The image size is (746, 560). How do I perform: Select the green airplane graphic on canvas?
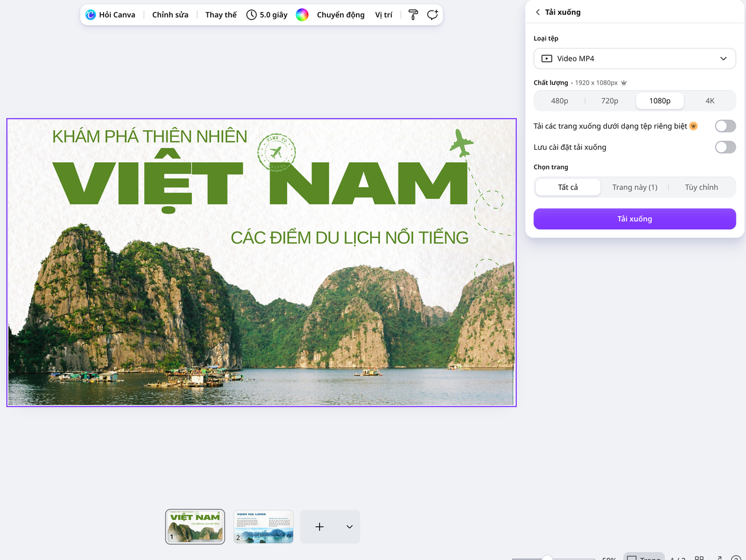pos(462,143)
